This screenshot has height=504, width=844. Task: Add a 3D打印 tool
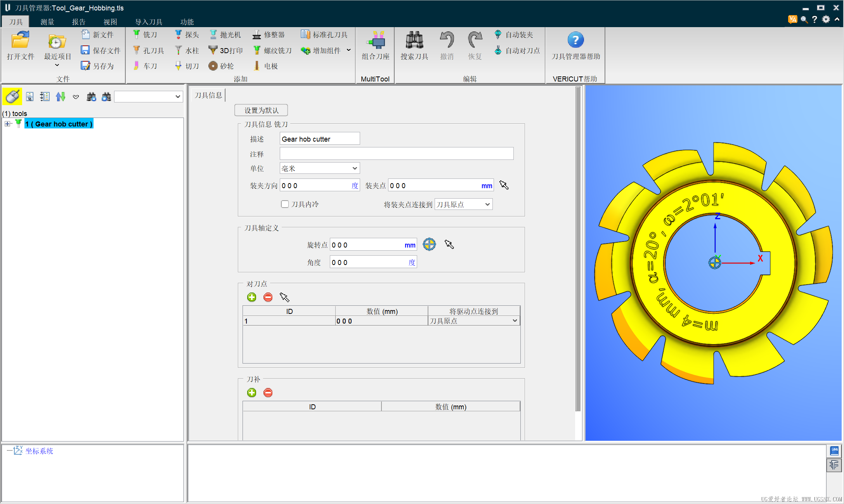225,50
